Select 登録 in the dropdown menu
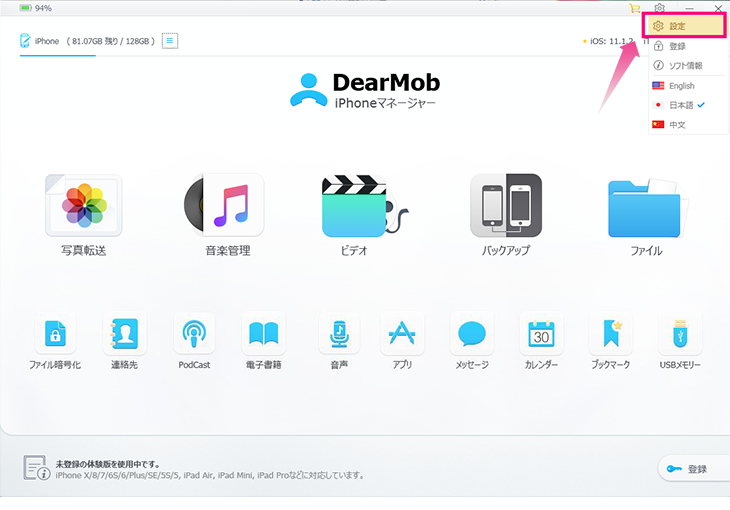This screenshot has height=510, width=730. [687, 46]
